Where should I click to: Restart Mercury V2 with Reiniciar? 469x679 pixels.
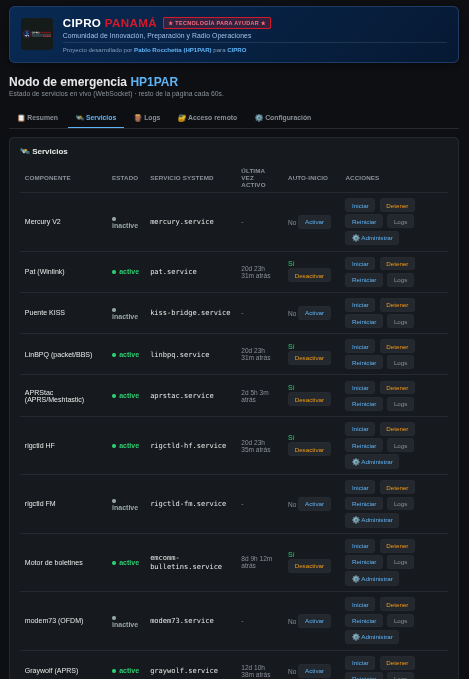(364, 222)
